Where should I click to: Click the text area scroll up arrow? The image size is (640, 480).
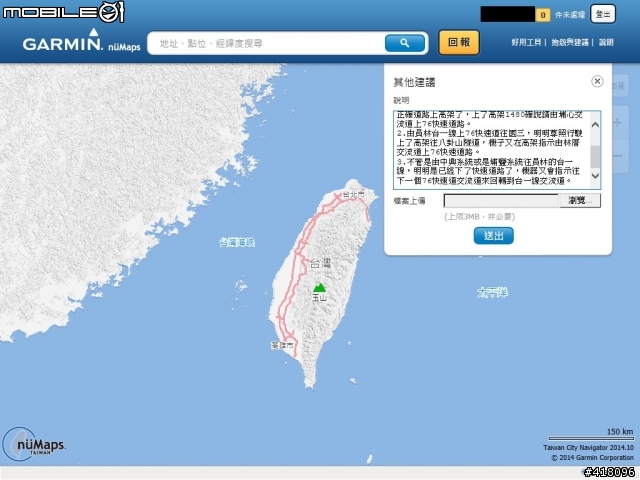point(595,125)
